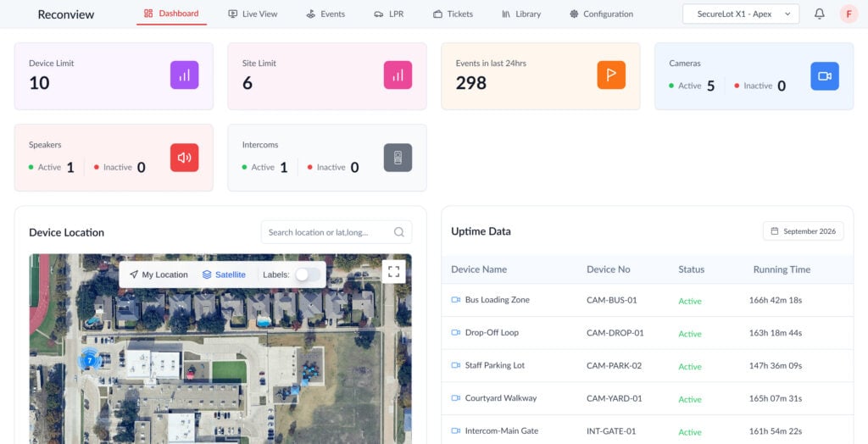Viewport: 868px width, 444px height.
Task: Click the search magnifier in the location box
Action: [x=398, y=232]
